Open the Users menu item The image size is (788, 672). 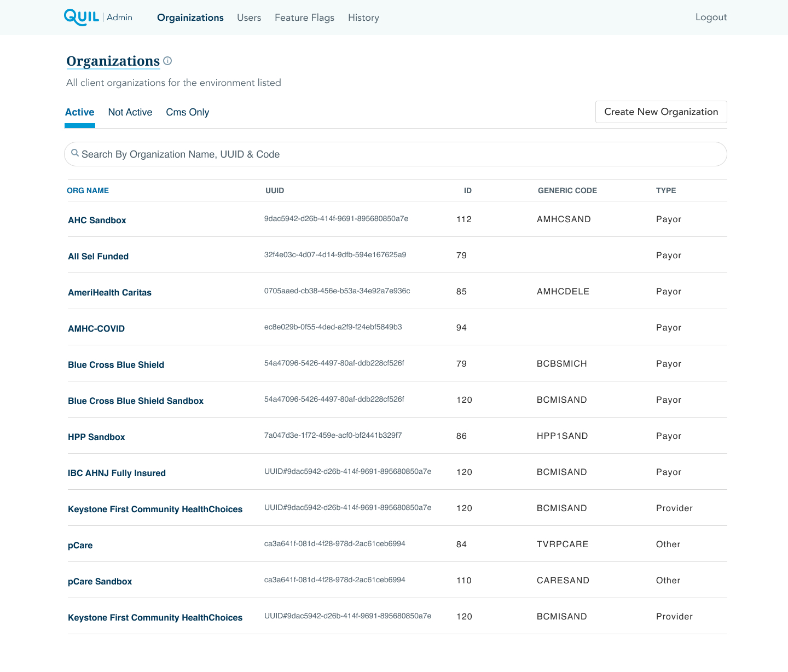[249, 18]
